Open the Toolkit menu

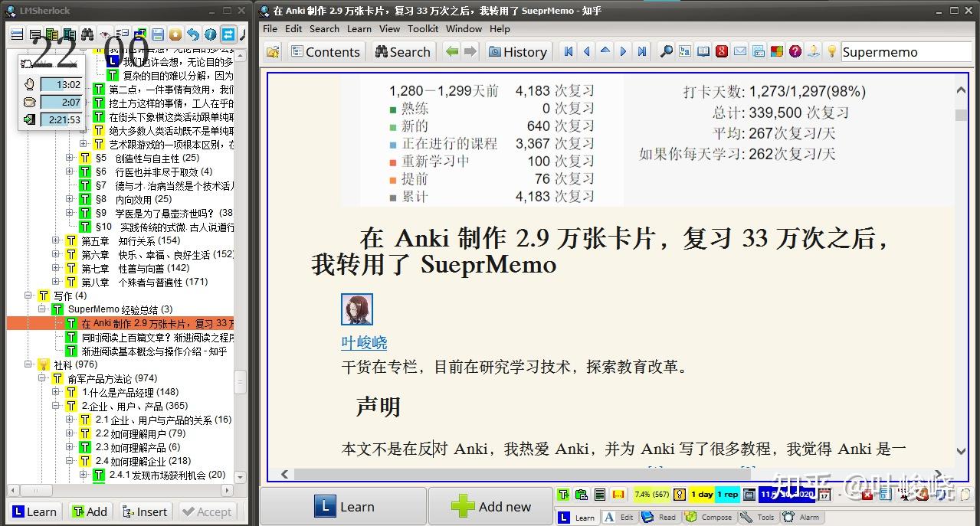423,28
